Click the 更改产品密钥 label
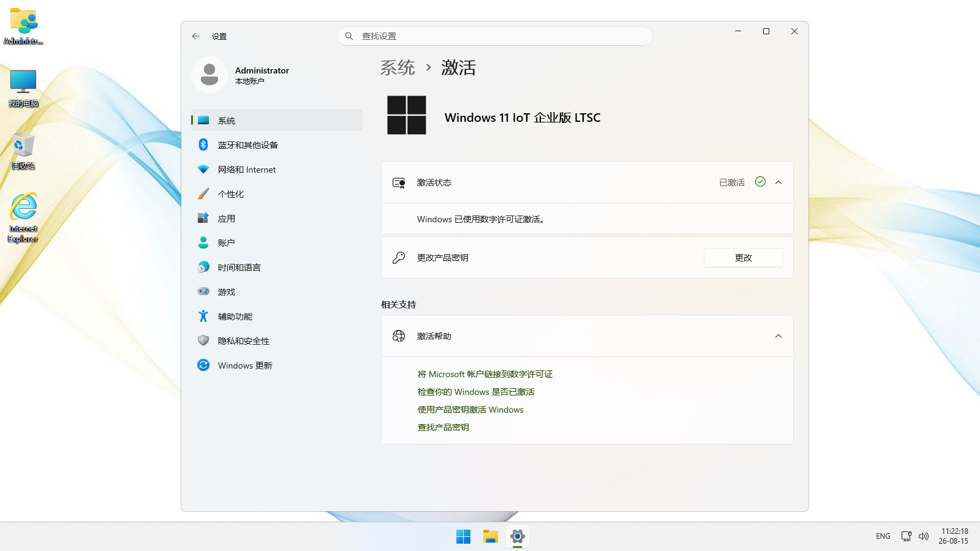This screenshot has width=980, height=551. pos(443,258)
